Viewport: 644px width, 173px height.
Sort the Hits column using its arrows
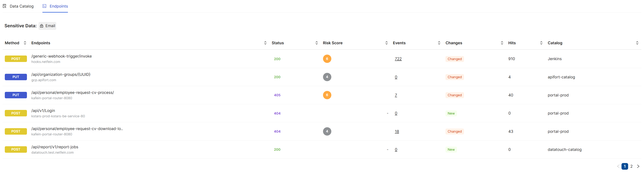[541, 43]
